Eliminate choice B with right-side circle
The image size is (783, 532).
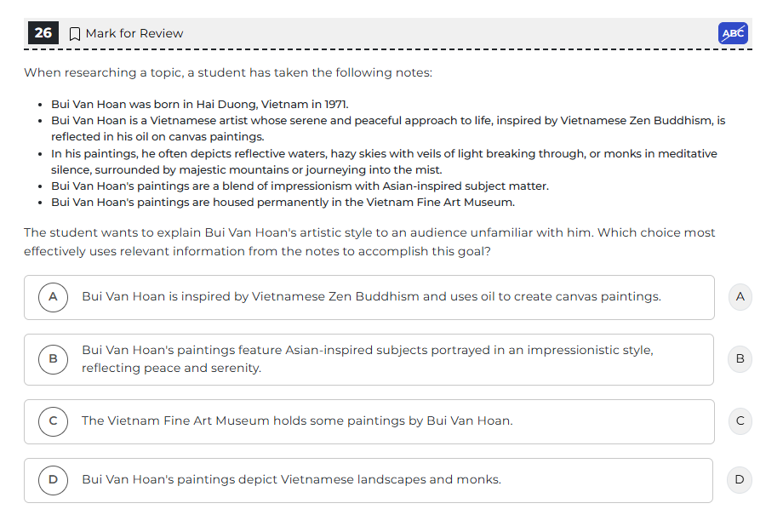740,359
